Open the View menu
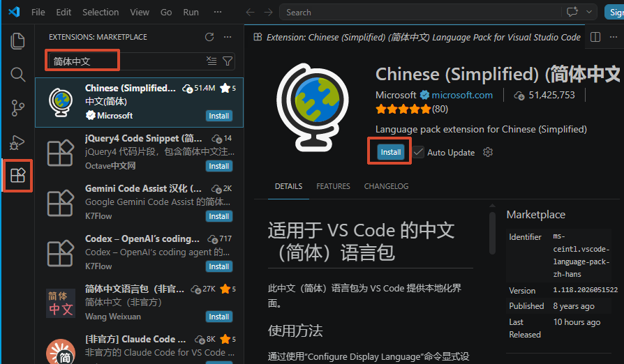Screen dimensions: 624x364 (140, 13)
